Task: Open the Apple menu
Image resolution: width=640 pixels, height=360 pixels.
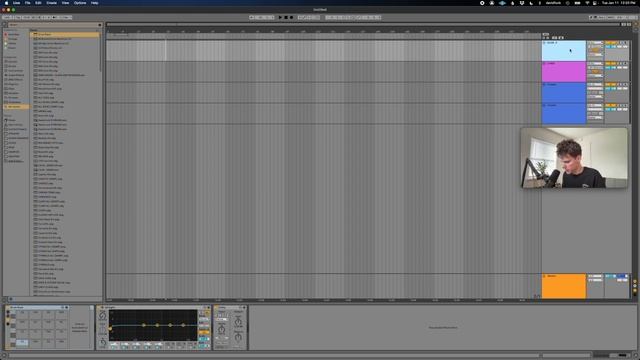Action: tap(6, 3)
